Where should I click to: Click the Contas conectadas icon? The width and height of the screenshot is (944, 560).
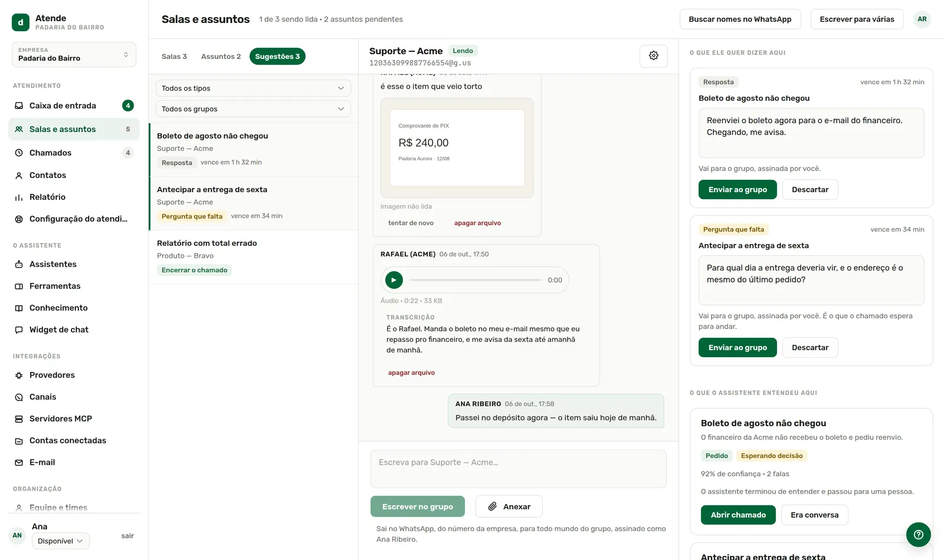19,440
